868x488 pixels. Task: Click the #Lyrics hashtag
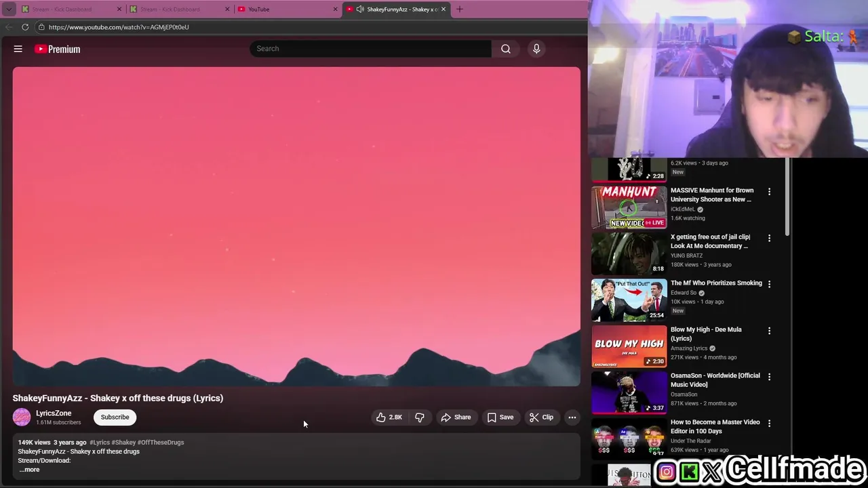point(100,442)
